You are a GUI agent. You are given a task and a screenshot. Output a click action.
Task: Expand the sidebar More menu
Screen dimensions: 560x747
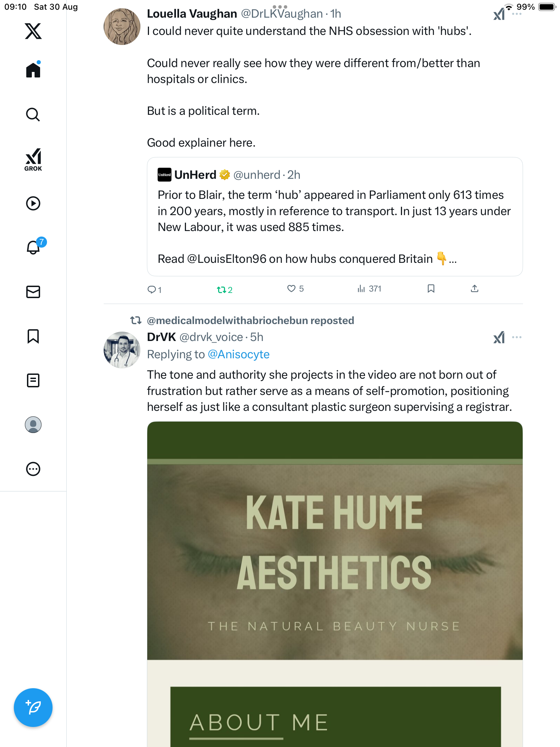[x=33, y=469]
